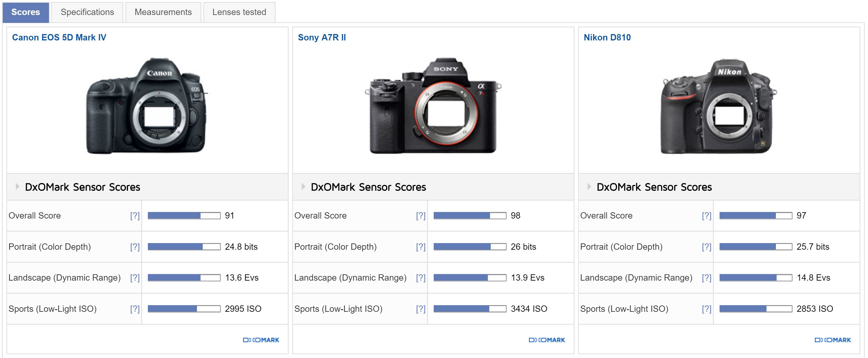Click help icon for Nikon Sports Low-Light ISO
The image size is (868, 358).
point(706,309)
